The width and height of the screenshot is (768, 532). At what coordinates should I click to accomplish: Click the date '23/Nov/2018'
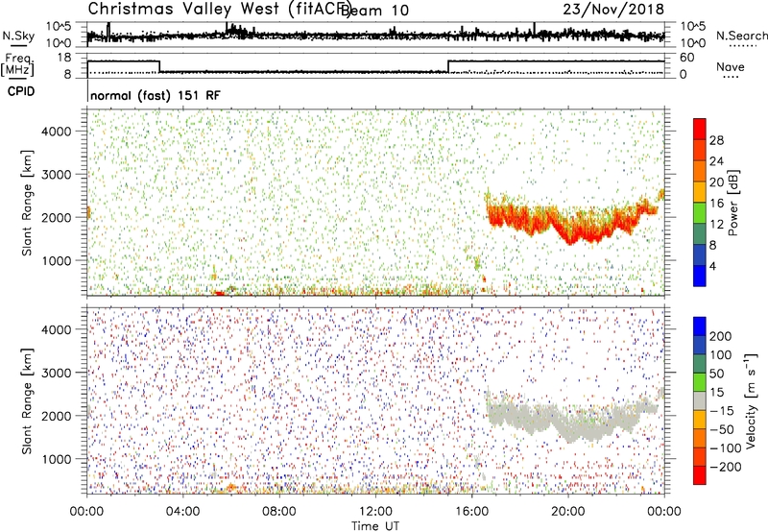(x=613, y=9)
